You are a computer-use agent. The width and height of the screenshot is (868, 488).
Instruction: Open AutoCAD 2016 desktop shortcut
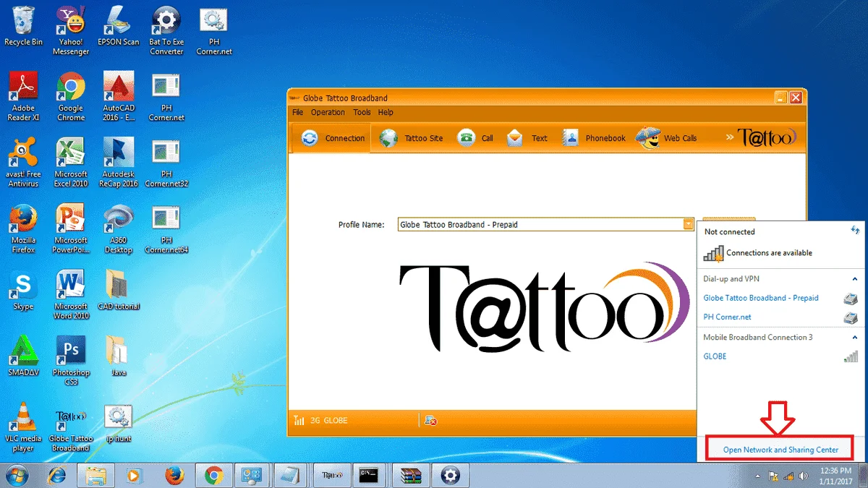click(x=119, y=96)
